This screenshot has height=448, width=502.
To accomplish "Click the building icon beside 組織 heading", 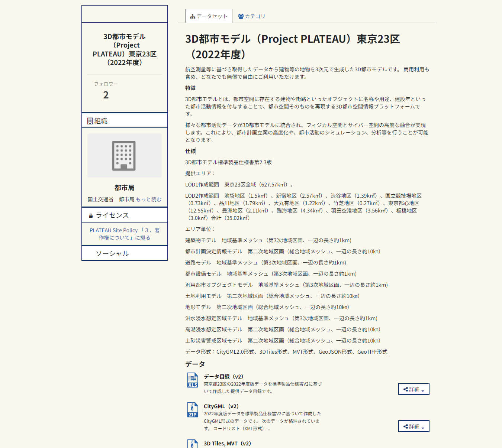I will [90, 121].
